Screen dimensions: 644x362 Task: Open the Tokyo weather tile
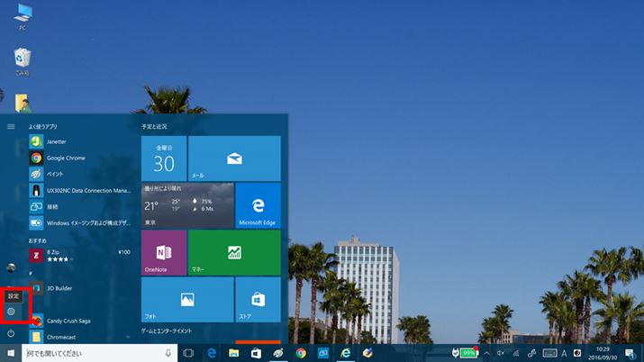point(187,204)
